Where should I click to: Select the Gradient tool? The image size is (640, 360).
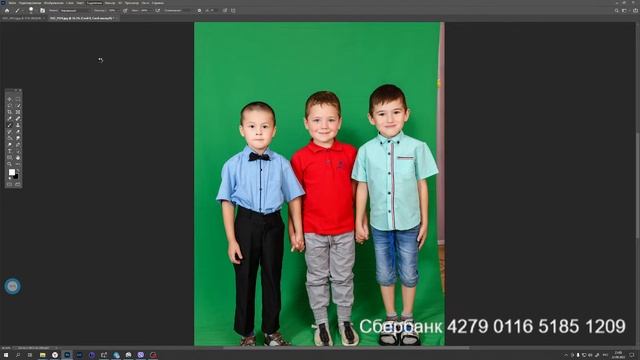click(x=9, y=138)
